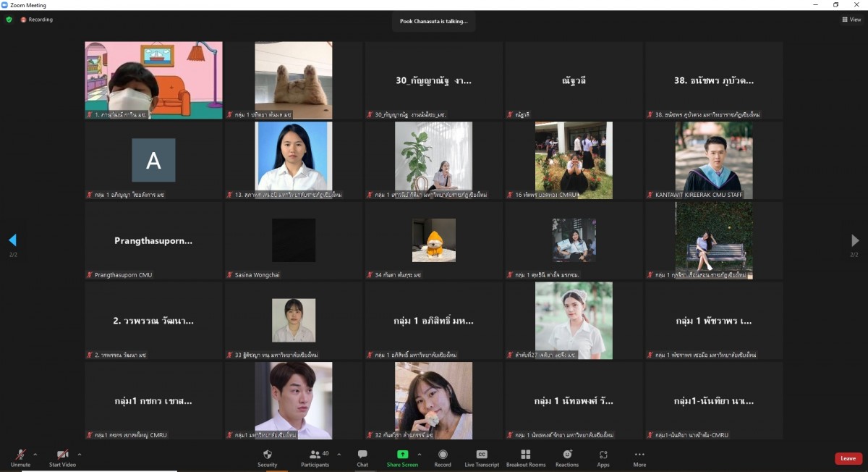Click the red Leave button

(848, 458)
